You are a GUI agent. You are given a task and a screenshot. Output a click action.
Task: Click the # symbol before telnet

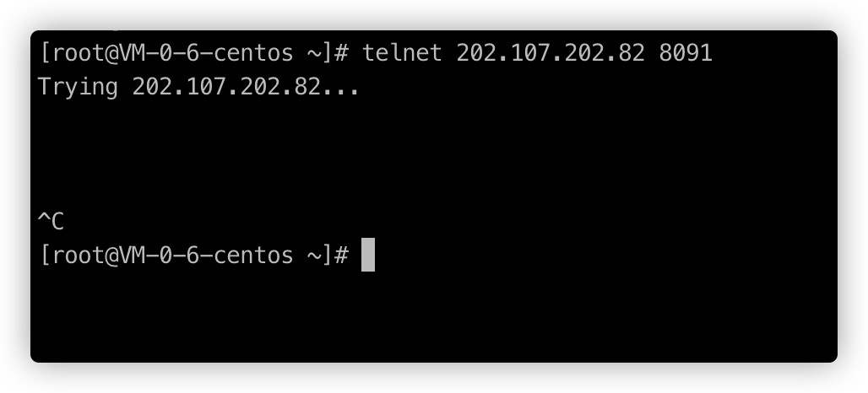coord(342,53)
